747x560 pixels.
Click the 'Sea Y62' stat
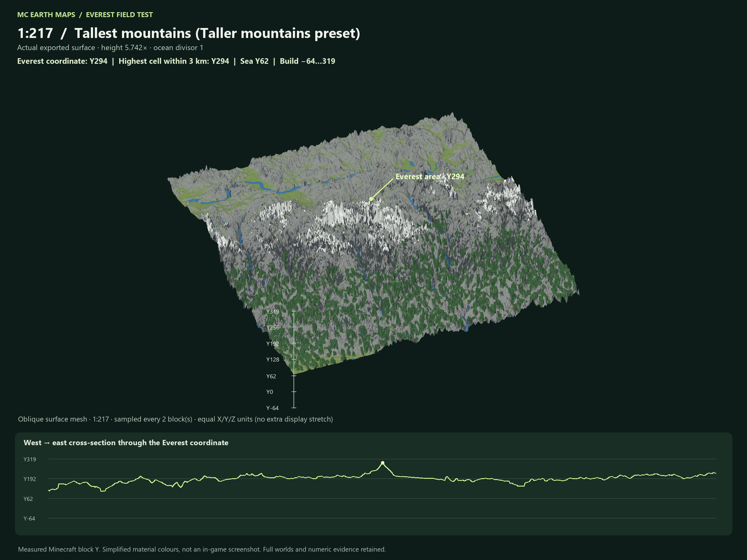click(254, 61)
